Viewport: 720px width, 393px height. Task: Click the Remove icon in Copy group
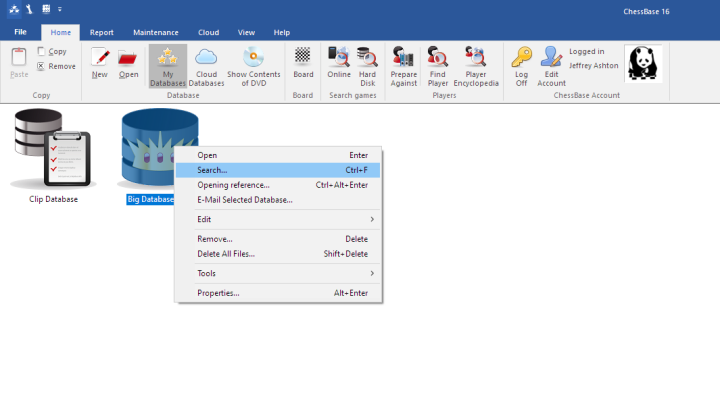41,66
